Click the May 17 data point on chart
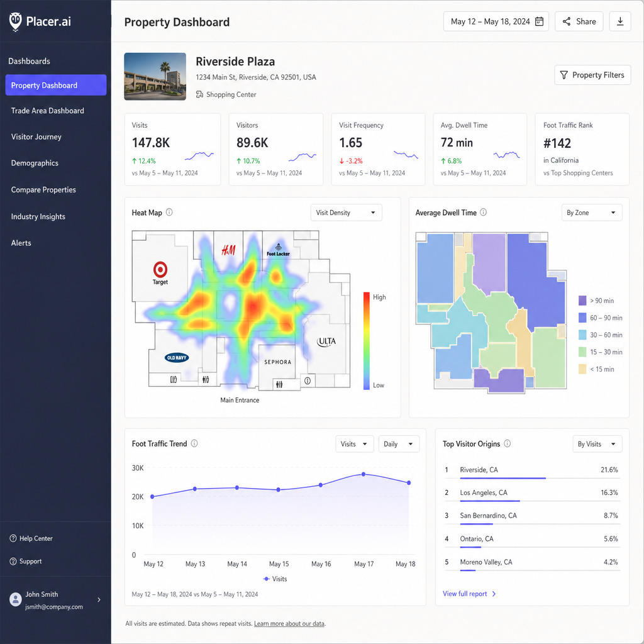 pyautogui.click(x=364, y=474)
